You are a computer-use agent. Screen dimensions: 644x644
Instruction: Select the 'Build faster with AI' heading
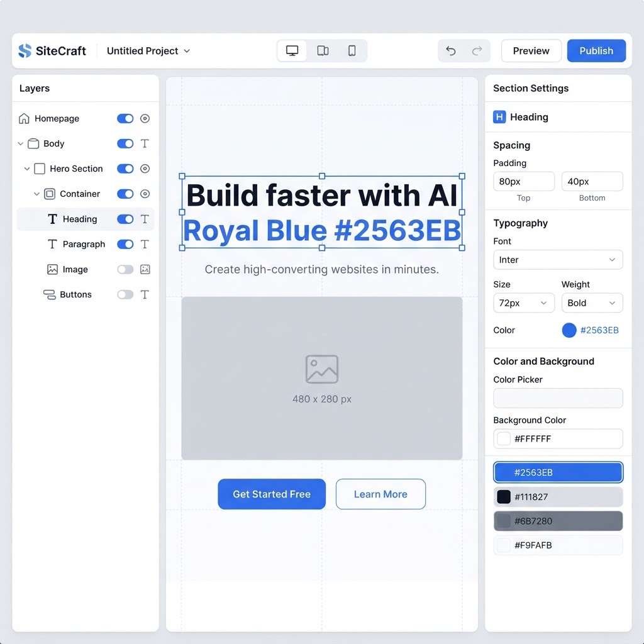[321, 195]
